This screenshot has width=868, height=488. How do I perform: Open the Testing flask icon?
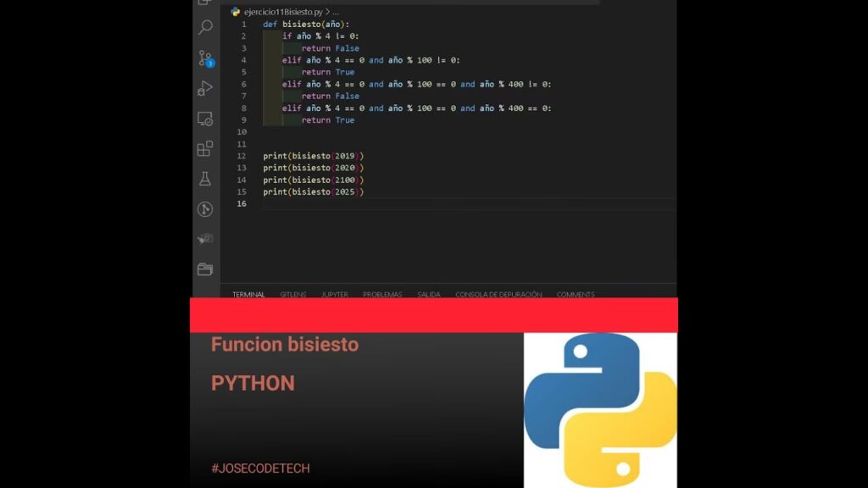pos(205,179)
